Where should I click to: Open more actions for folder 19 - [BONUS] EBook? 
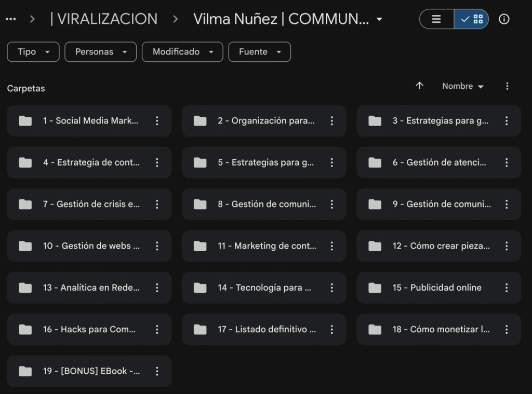157,371
